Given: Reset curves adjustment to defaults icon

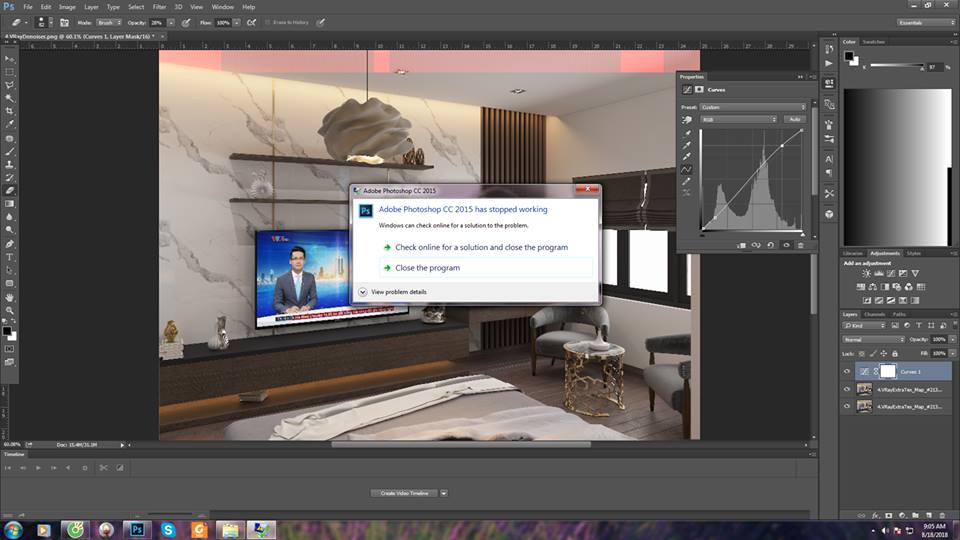Looking at the screenshot, I should pyautogui.click(x=770, y=244).
